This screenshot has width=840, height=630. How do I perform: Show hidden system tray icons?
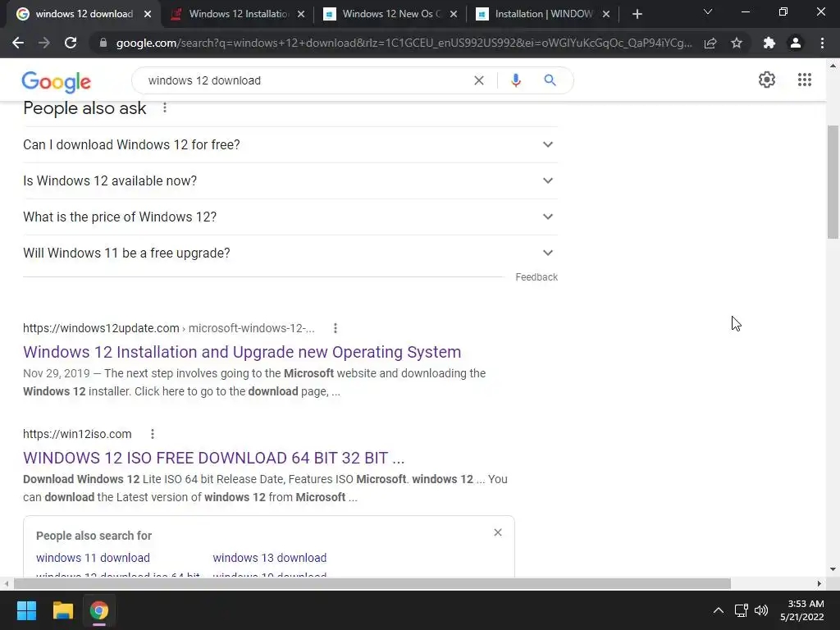click(719, 610)
